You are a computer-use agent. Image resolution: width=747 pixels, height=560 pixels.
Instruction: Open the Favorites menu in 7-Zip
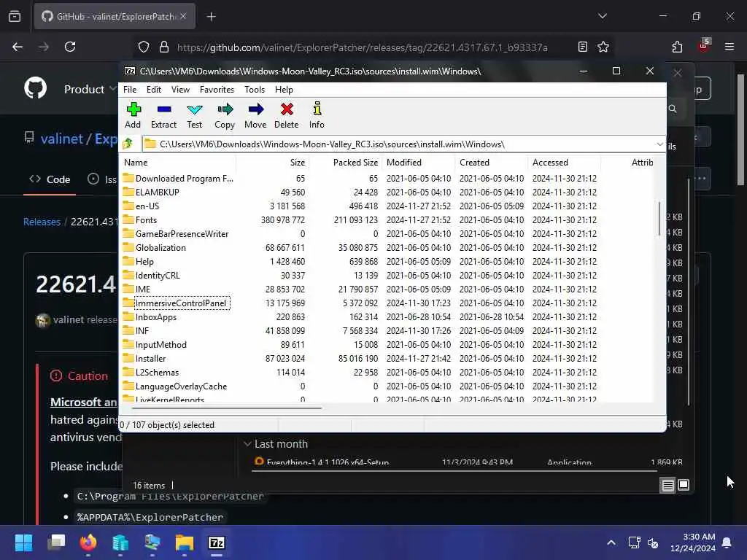[x=217, y=90]
